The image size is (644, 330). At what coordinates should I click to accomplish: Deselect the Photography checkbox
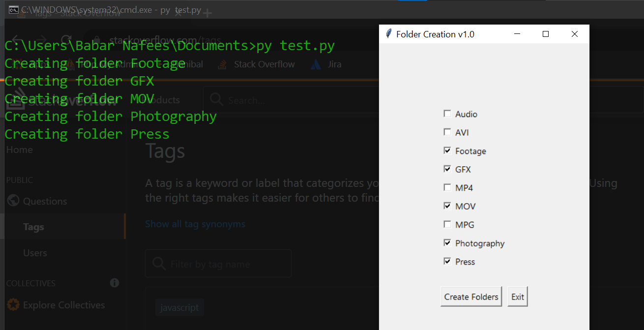pos(447,243)
